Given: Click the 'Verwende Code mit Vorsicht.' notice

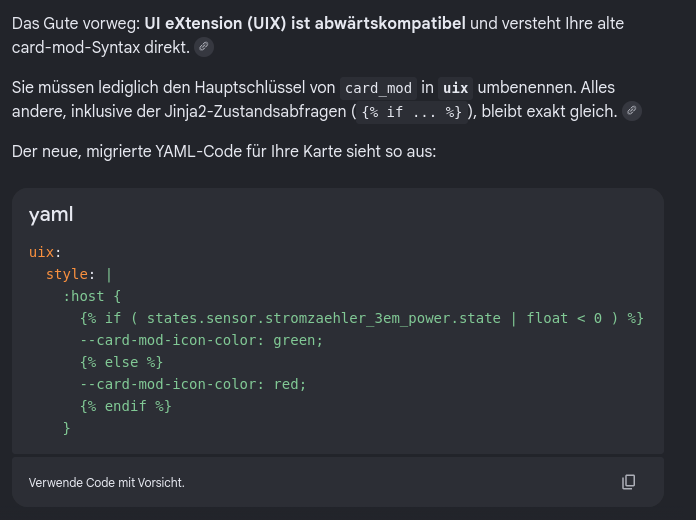Looking at the screenshot, I should pyautogui.click(x=107, y=483).
